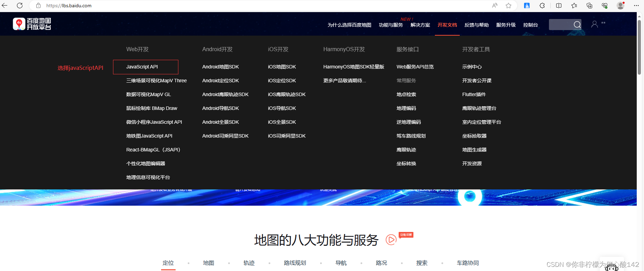Open 功能与服务 menu
The height and width of the screenshot is (271, 644).
tap(391, 25)
